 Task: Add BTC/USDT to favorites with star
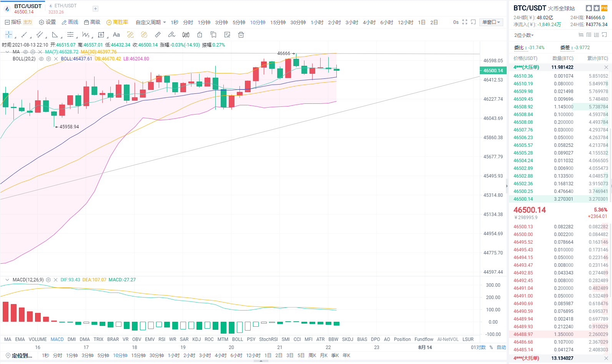coord(596,8)
